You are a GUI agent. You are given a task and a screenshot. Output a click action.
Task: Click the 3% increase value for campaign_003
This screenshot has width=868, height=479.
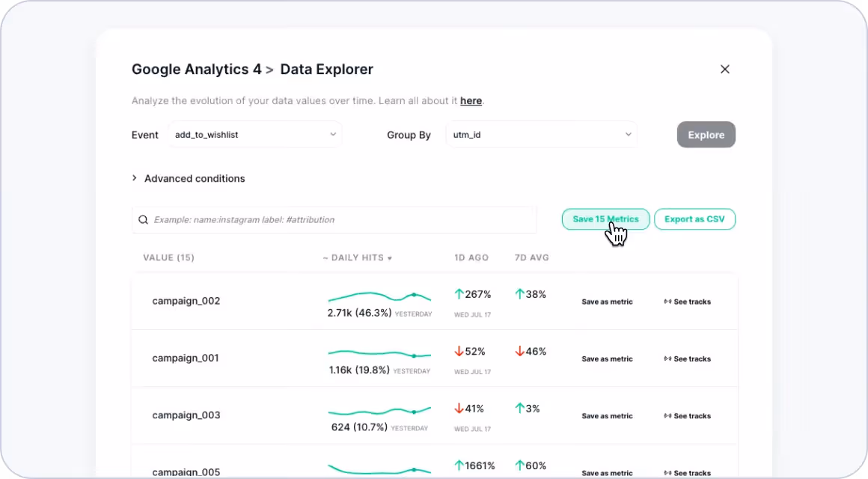[527, 409]
